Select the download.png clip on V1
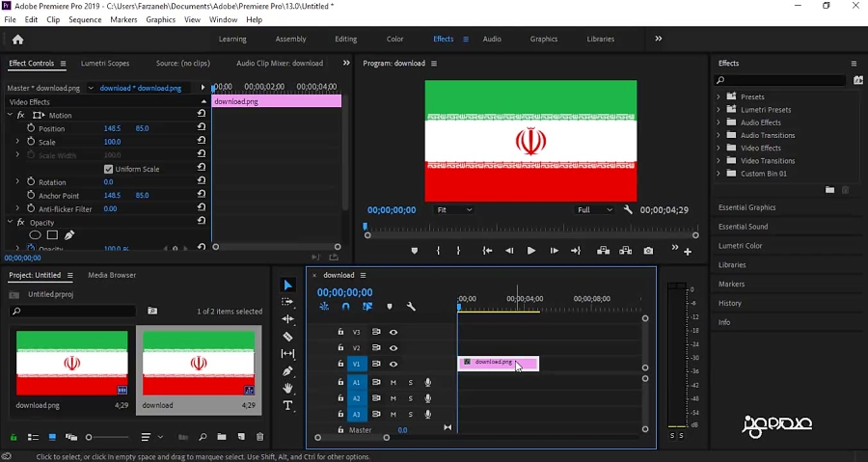868x462 pixels. 499,363
